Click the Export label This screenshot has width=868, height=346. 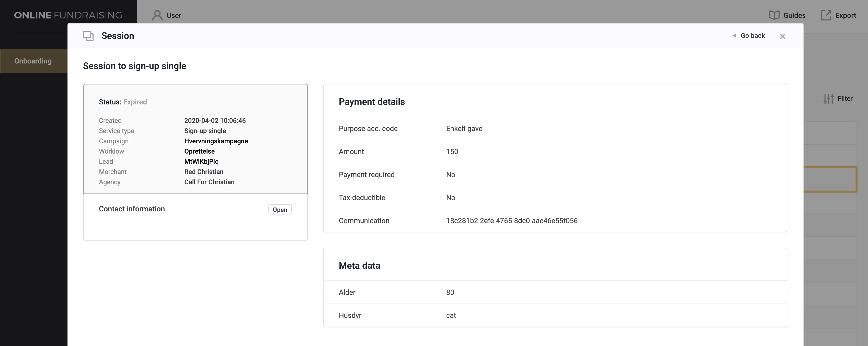pyautogui.click(x=846, y=16)
